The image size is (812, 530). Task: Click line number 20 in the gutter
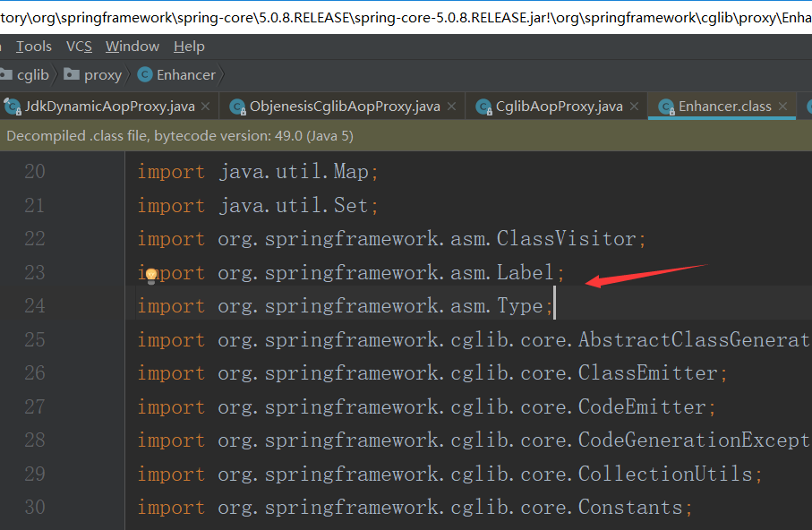(35, 172)
